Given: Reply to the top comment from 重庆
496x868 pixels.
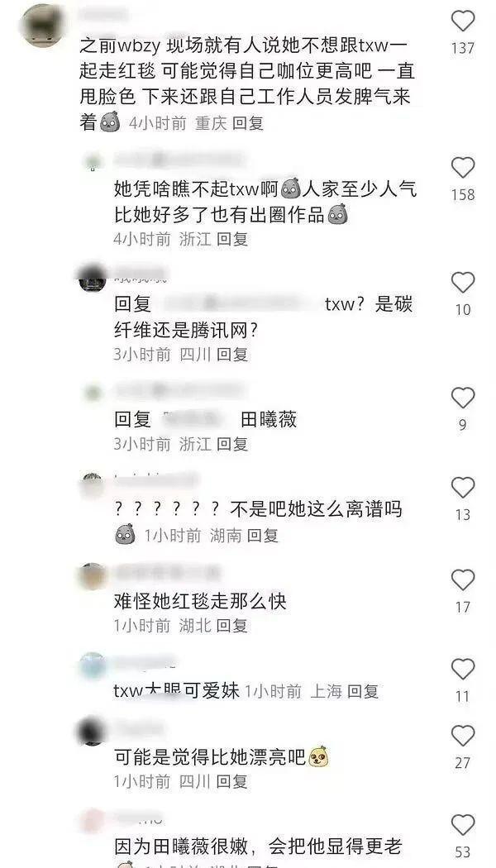Looking at the screenshot, I should [248, 123].
